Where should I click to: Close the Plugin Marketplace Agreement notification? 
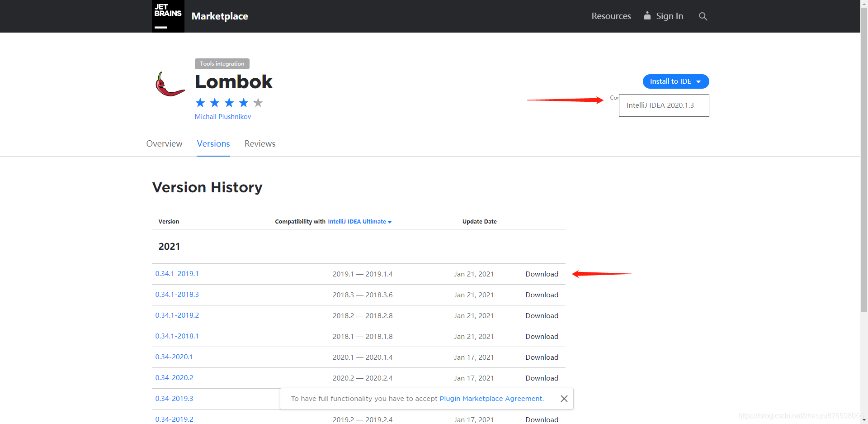(x=564, y=399)
